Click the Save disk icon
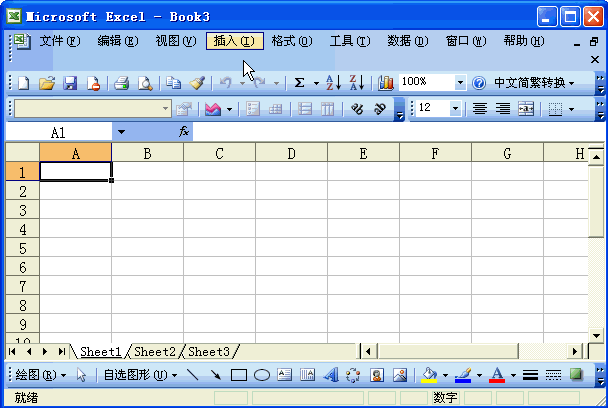The height and width of the screenshot is (408, 608). pyautogui.click(x=70, y=83)
